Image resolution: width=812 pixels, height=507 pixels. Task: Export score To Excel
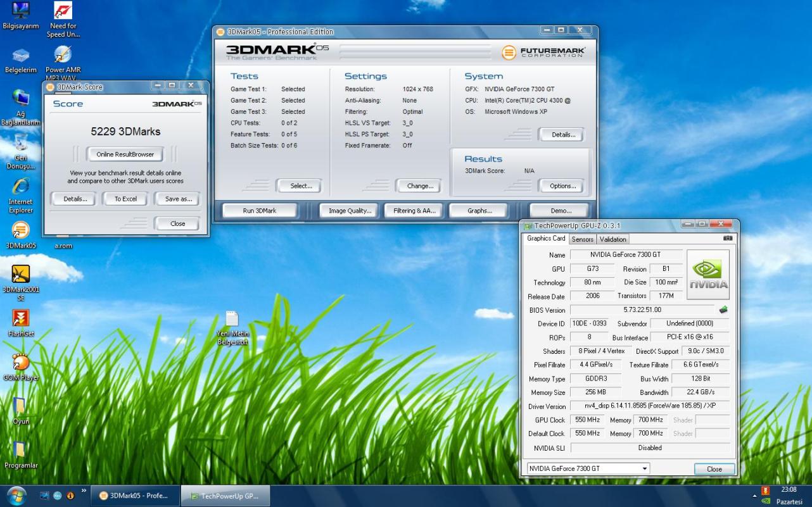pos(125,199)
